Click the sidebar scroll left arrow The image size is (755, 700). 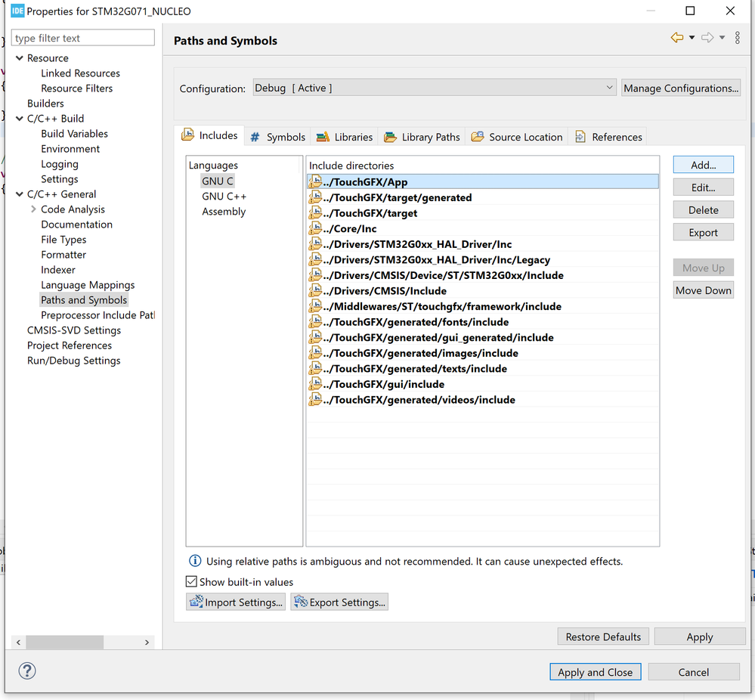[18, 643]
